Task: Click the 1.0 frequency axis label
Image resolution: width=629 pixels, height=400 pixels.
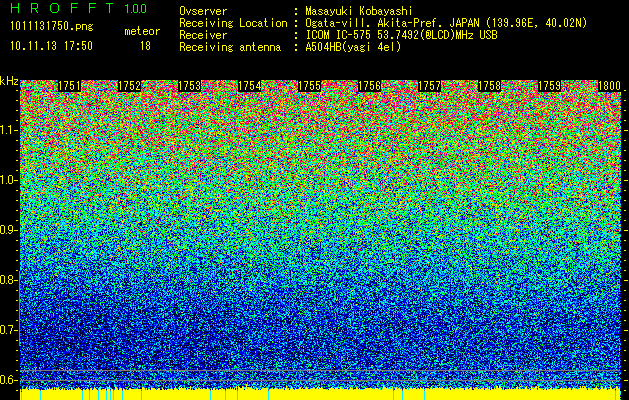Action: (9, 181)
